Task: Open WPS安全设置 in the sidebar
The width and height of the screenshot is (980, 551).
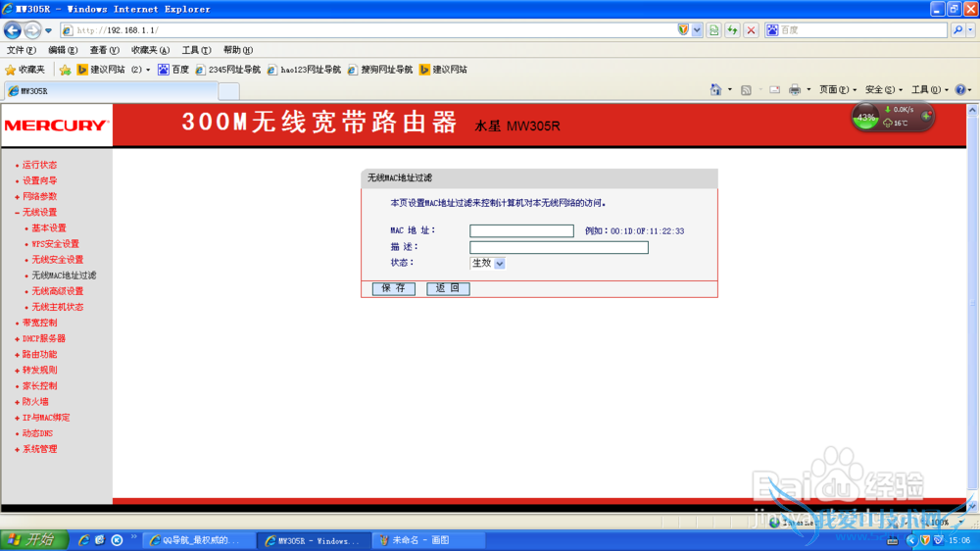Action: pos(55,244)
